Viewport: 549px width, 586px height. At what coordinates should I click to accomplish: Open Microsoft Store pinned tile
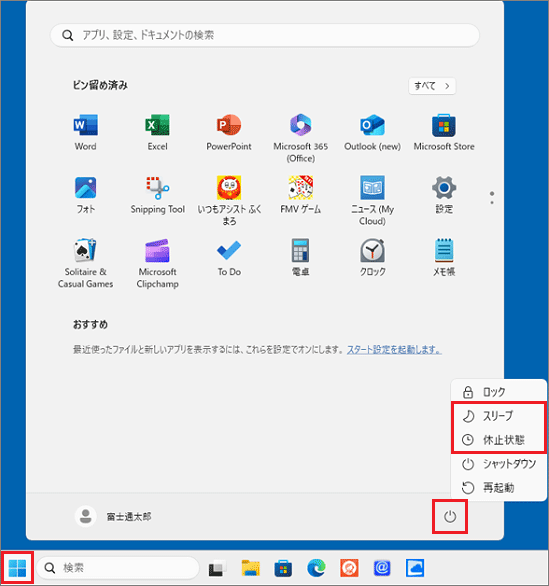[x=444, y=132]
